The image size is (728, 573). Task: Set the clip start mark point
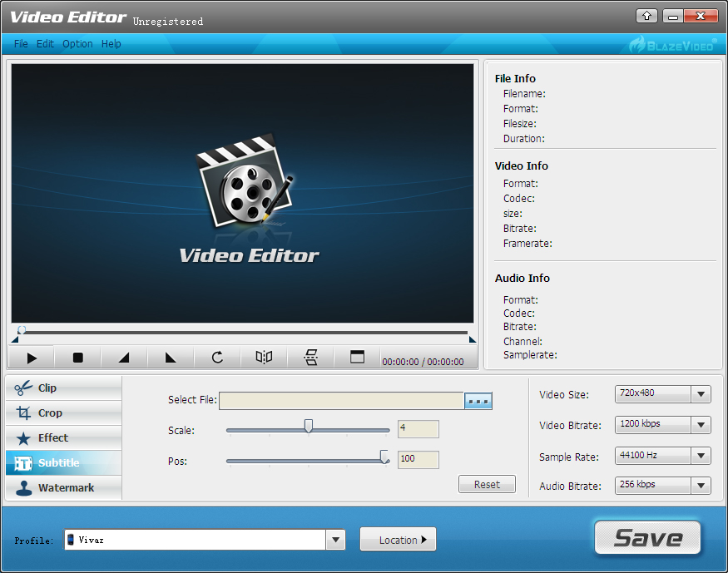pos(124,358)
